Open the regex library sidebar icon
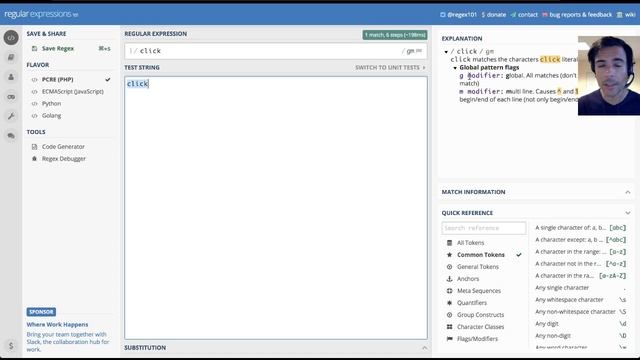640x360 pixels. point(11,58)
